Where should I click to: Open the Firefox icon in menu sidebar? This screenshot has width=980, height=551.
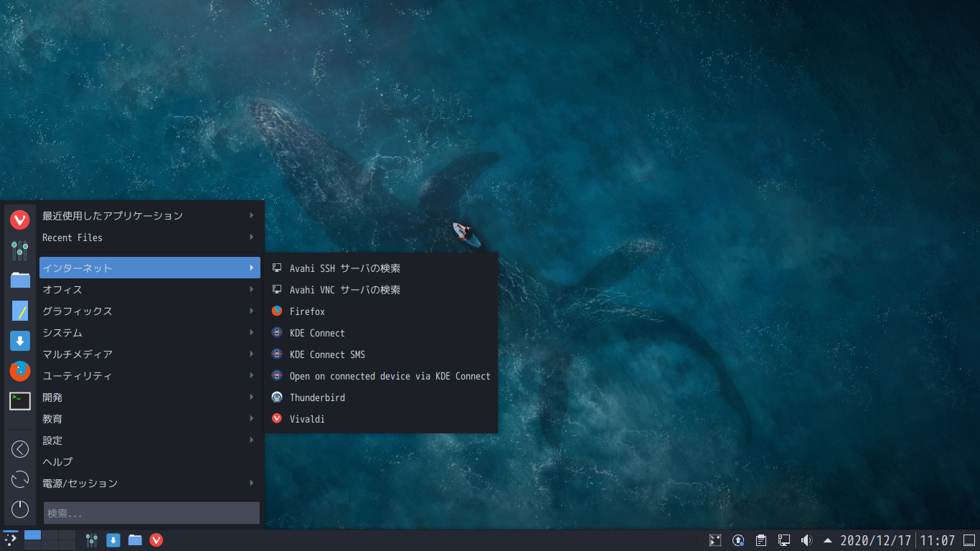tap(20, 371)
